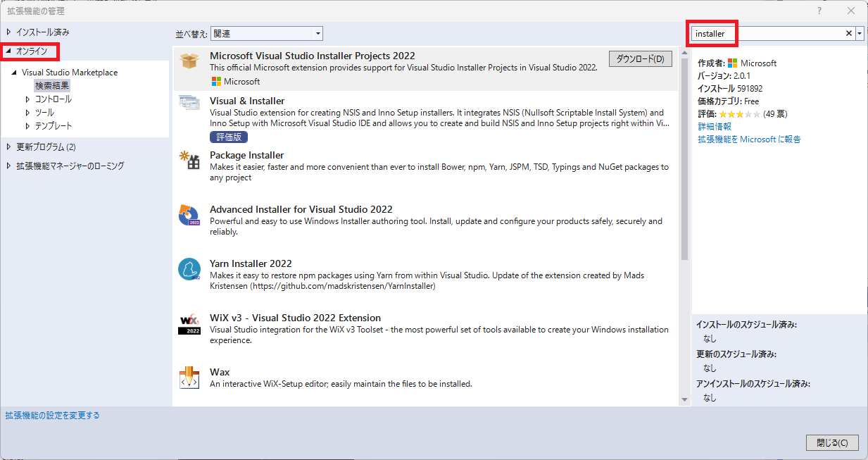The image size is (868, 460).
Task: Click the WiX v3 2022 extension icon
Action: pos(189,325)
